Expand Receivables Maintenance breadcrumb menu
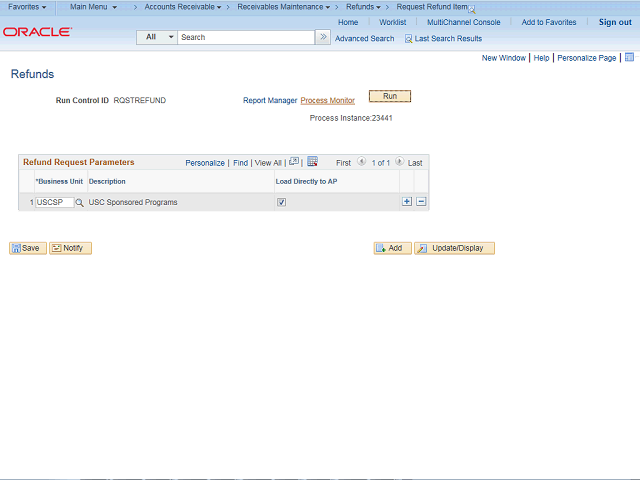The height and width of the screenshot is (480, 640). (x=284, y=7)
